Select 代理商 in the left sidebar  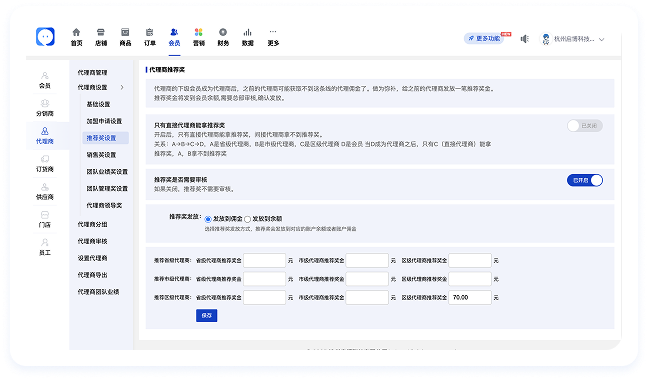click(45, 136)
